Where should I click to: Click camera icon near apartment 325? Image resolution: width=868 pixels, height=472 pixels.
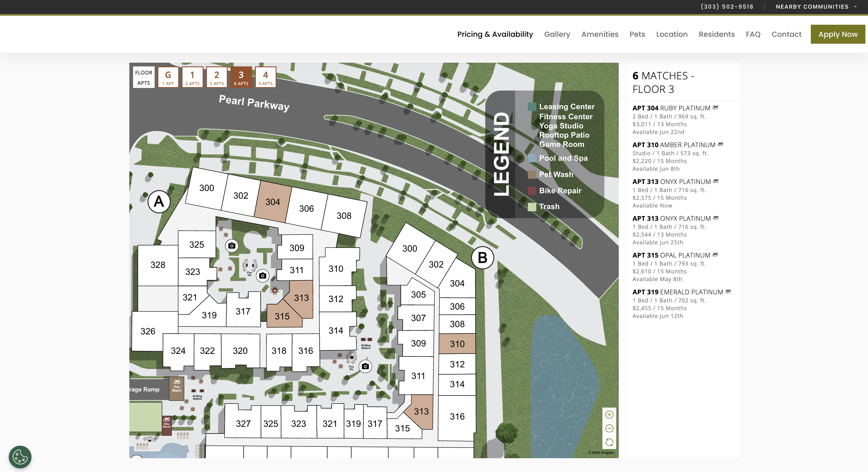click(x=232, y=245)
